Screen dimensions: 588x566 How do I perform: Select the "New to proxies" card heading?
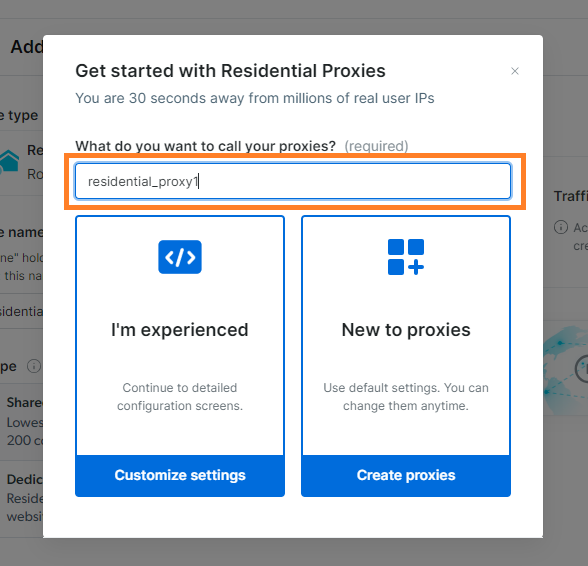406,330
